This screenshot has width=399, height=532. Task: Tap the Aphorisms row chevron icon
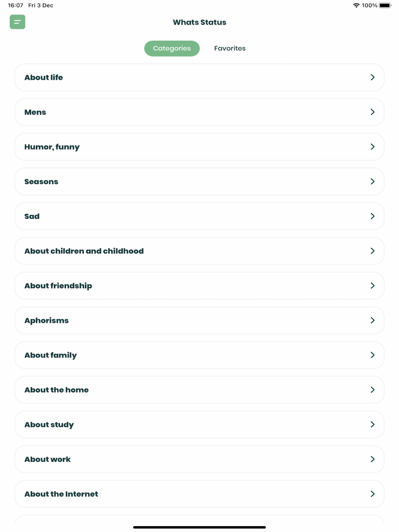pos(372,320)
